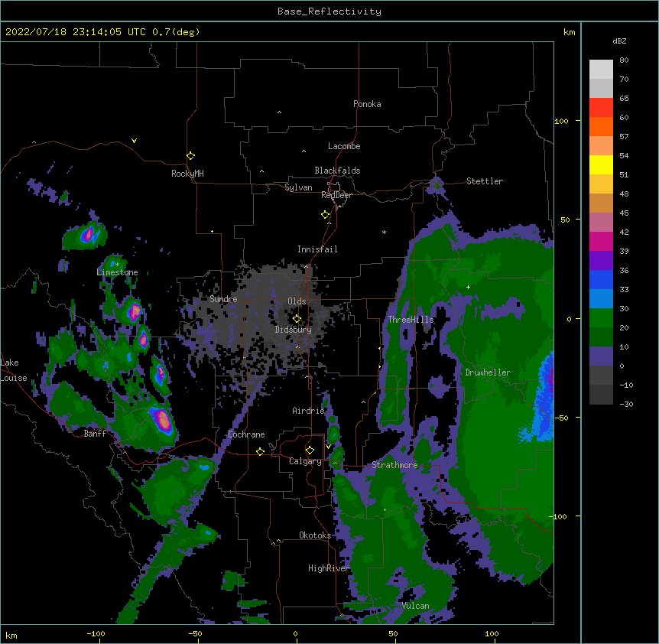Image resolution: width=659 pixels, height=644 pixels.
Task: Click the -30 value on the dBZ legend
Action: pyautogui.click(x=626, y=405)
